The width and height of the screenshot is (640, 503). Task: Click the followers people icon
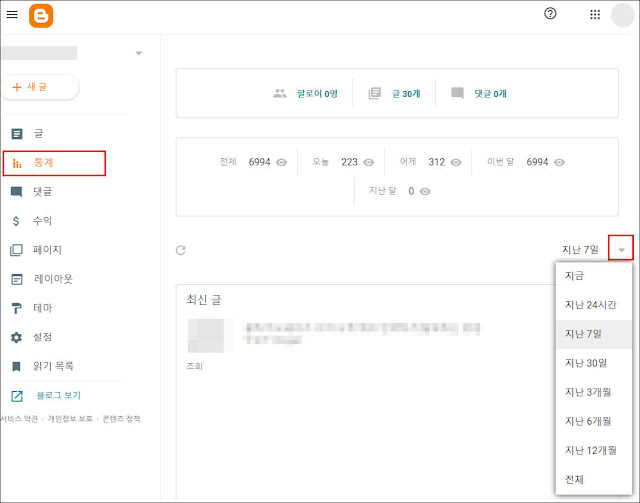tap(280, 93)
